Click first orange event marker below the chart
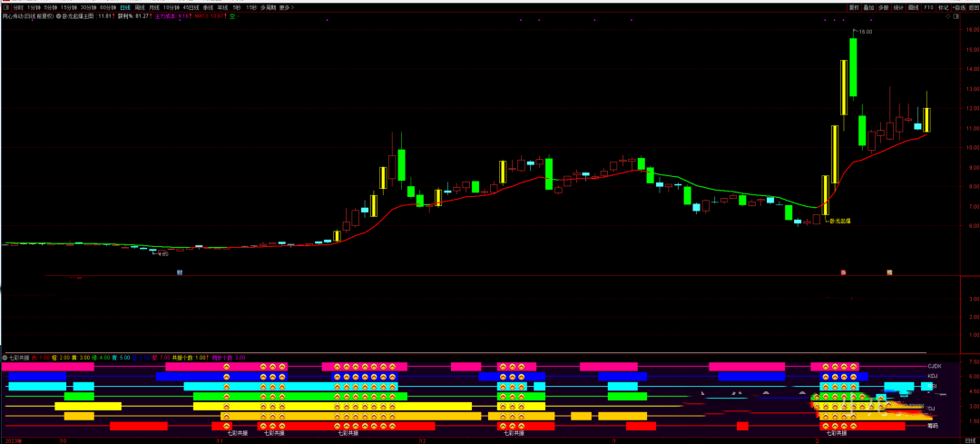Screen dimensions: 980x444 844,272
